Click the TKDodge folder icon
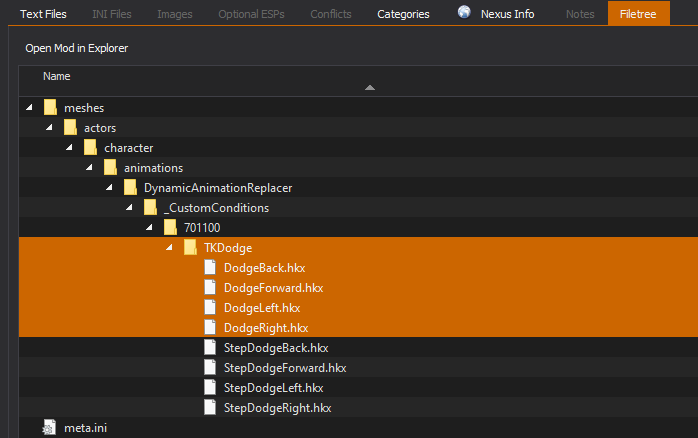This screenshot has height=438, width=698. [191, 247]
